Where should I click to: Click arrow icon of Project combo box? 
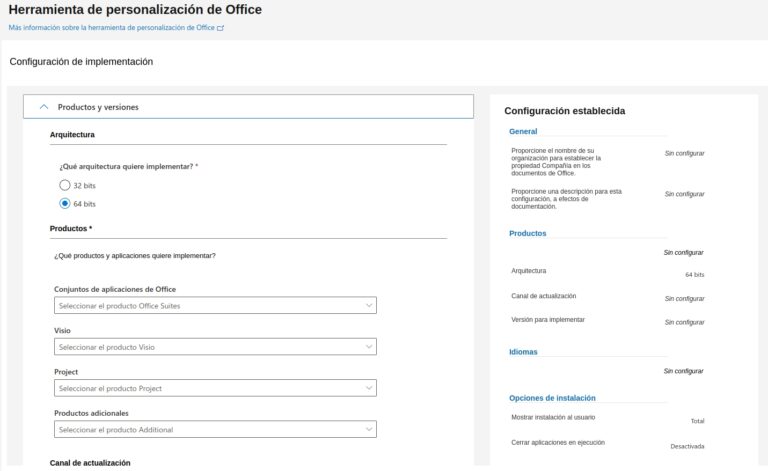coord(369,388)
